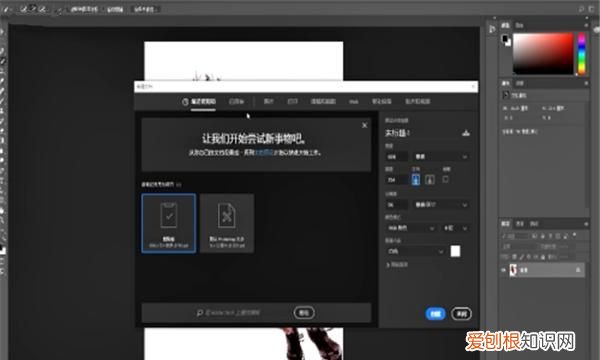Open the Background Contents dropdown

tap(415, 251)
